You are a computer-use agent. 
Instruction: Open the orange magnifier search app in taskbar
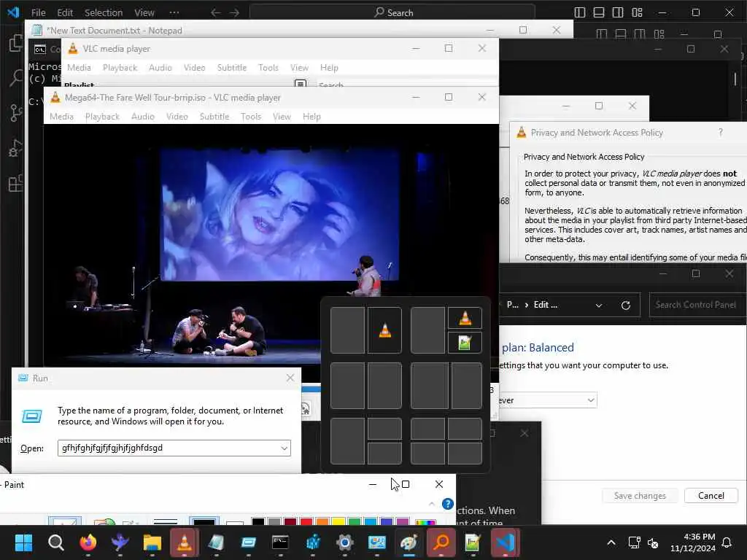pyautogui.click(x=441, y=542)
